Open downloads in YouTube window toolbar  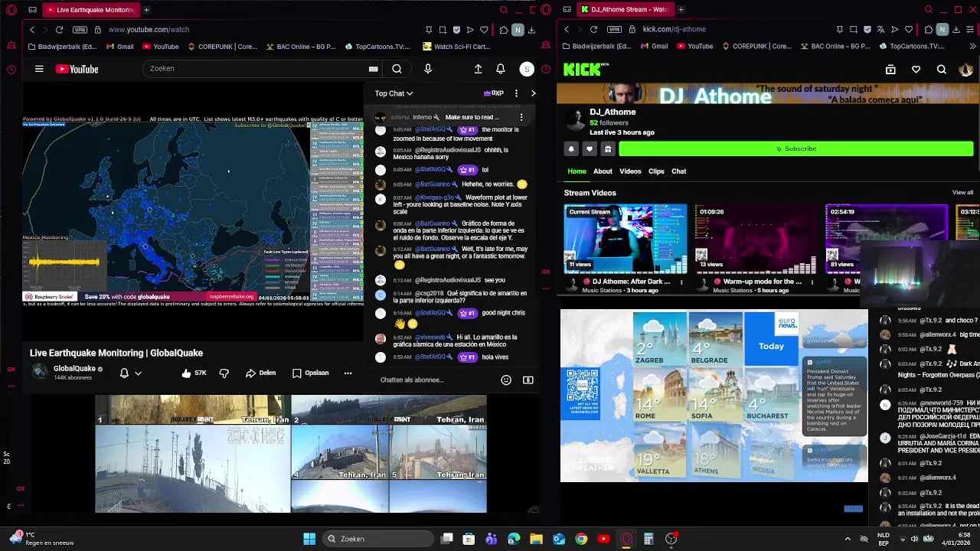point(532,30)
